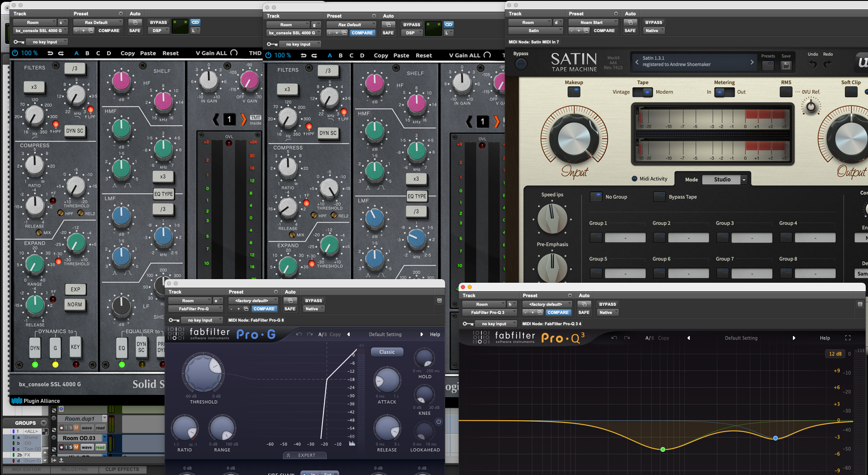Toggle Makeup switch in Satin
The width and height of the screenshot is (868, 475).
574,92
